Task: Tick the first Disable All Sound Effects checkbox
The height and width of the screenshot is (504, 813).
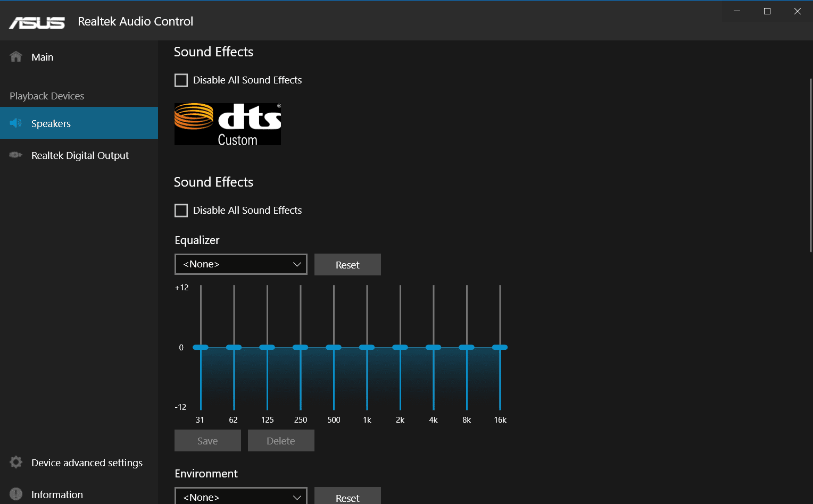Action: click(x=181, y=80)
